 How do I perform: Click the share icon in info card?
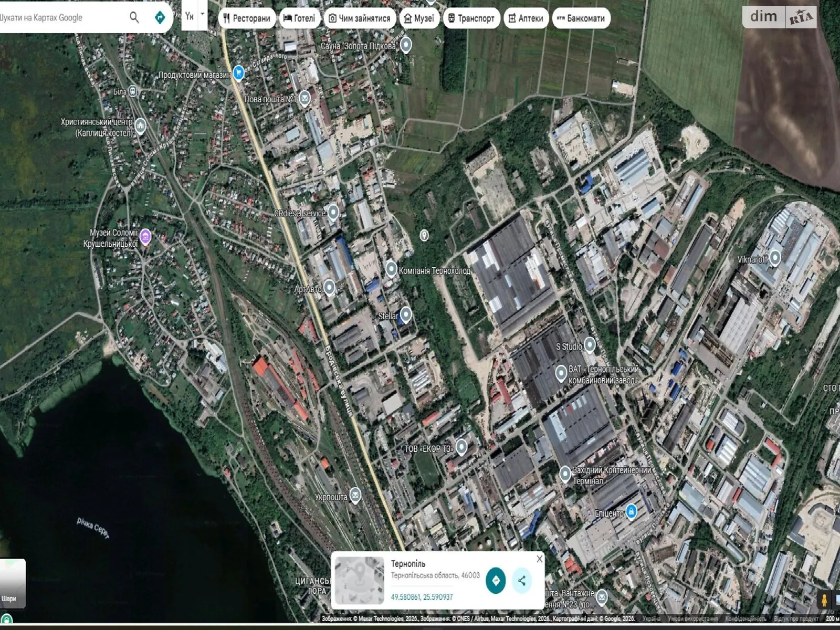[x=521, y=581]
